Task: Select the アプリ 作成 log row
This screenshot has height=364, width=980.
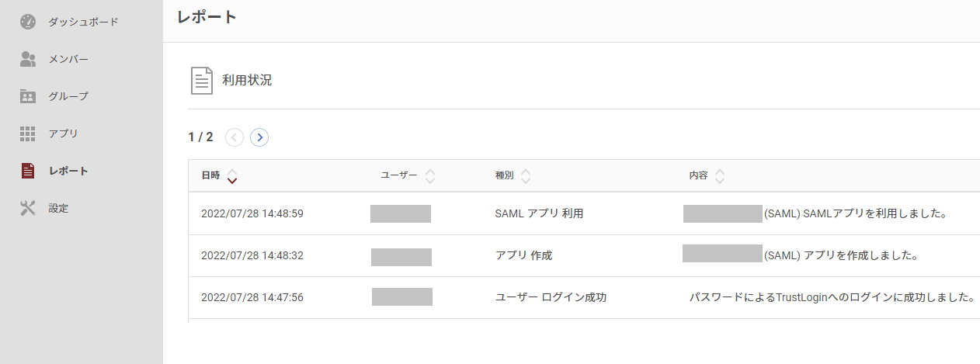Action: pos(584,255)
